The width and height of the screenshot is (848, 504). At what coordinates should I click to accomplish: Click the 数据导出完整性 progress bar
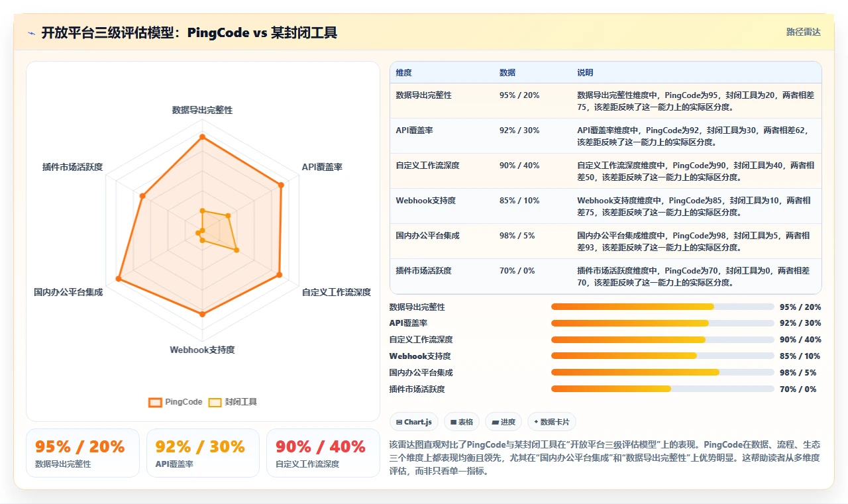pos(662,307)
